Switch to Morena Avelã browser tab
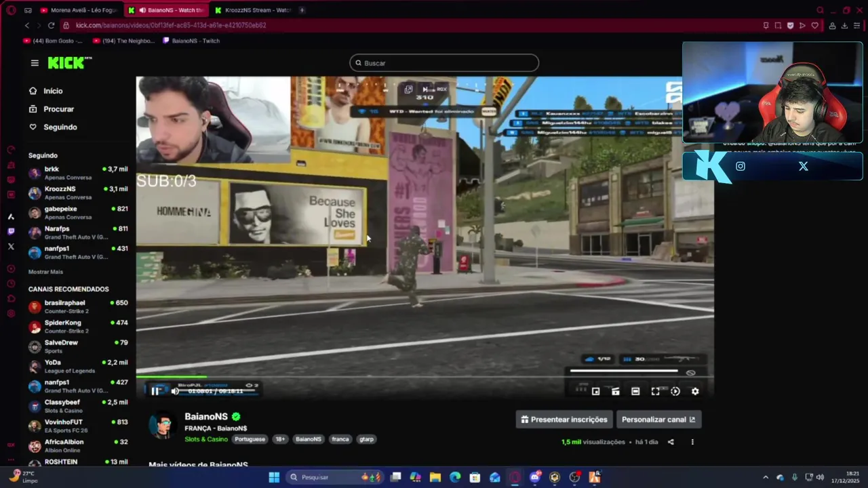The width and height of the screenshot is (868, 488). 78,10
